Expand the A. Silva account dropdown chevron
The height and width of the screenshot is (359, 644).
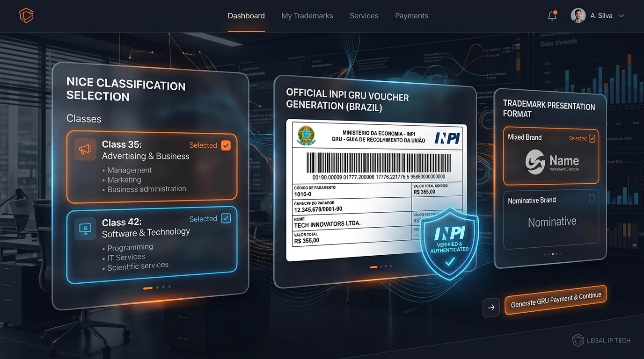tap(621, 16)
